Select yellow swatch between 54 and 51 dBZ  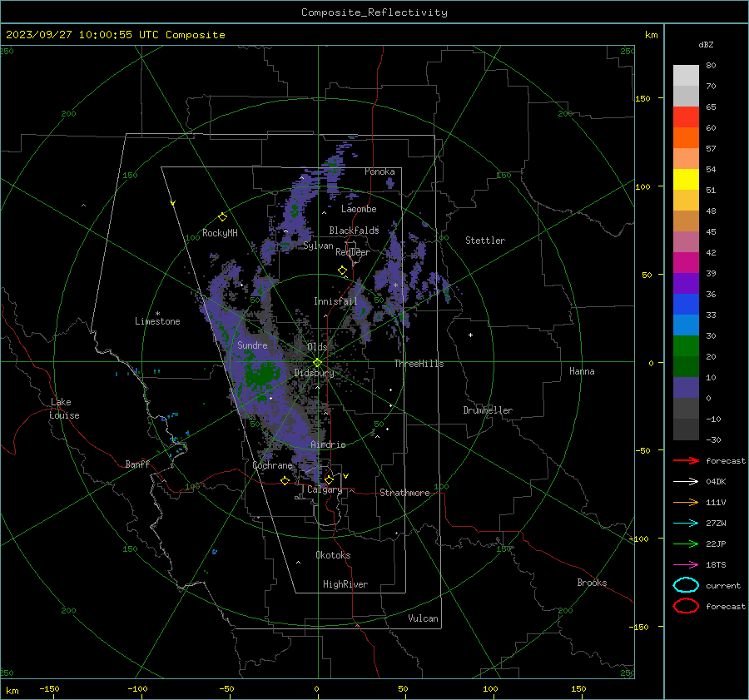tap(686, 179)
